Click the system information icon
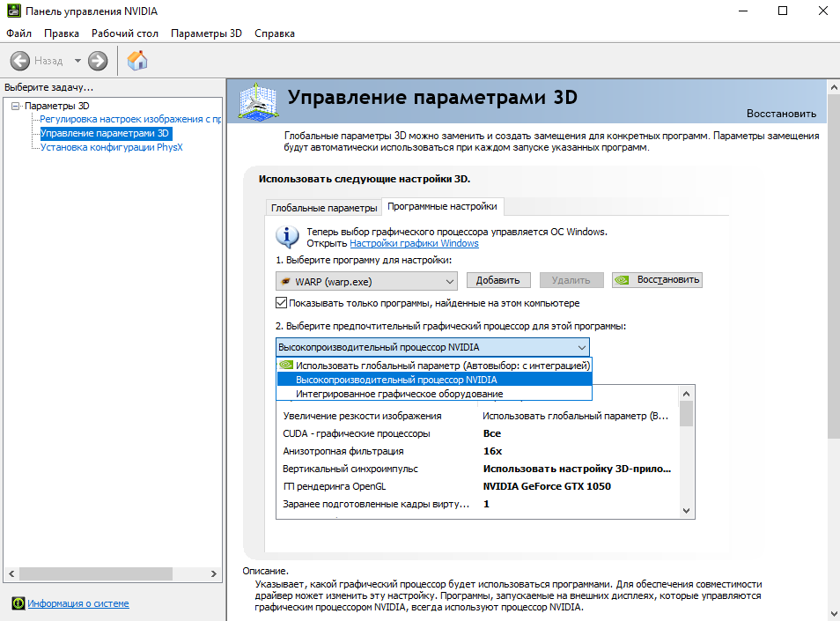Viewport: 840px width, 621px height. point(18,603)
